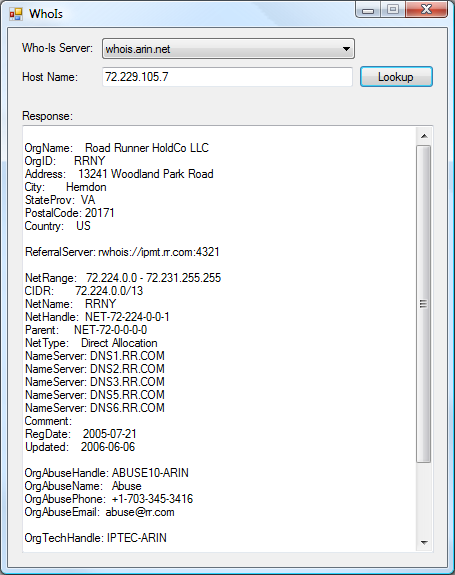The height and width of the screenshot is (575, 455).
Task: Place cursor on the OrgAbuseEmail line
Action: (99, 512)
